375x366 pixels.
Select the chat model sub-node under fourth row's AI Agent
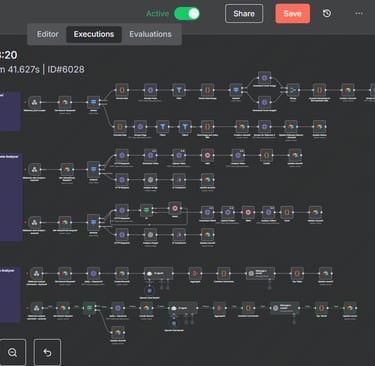coord(149,291)
